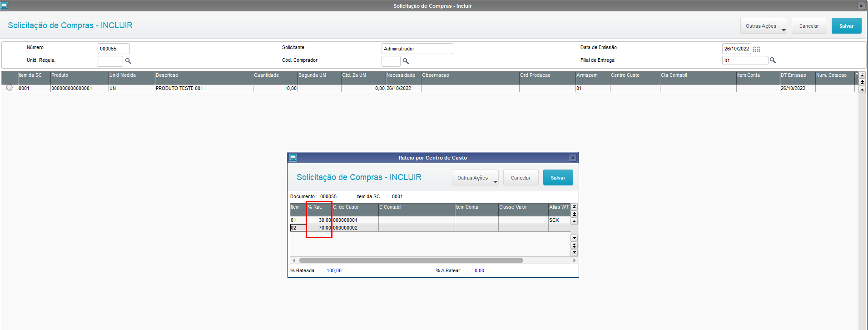Click the Classe Valor column header
This screenshot has width=868, height=330.
(x=523, y=210)
